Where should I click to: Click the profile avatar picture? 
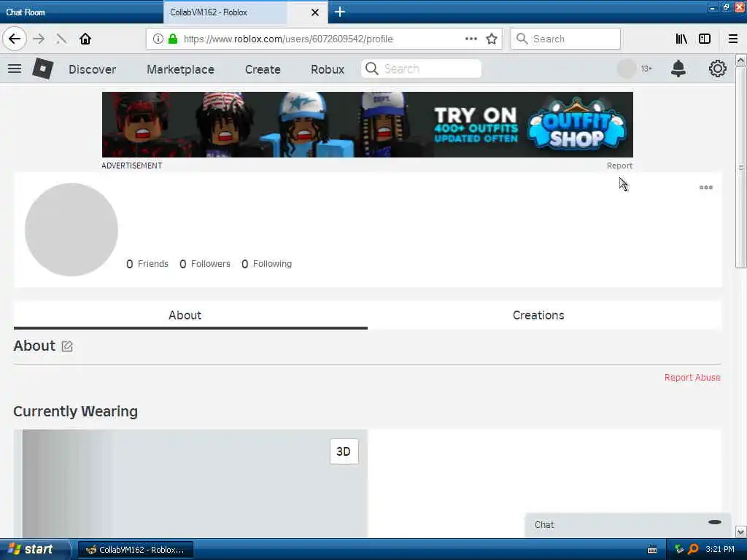coord(71,230)
